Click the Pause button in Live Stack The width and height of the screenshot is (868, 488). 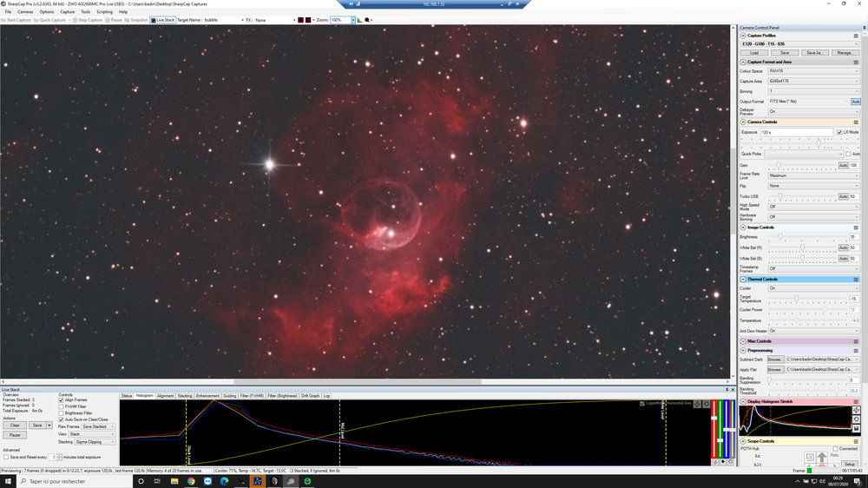tap(15, 435)
